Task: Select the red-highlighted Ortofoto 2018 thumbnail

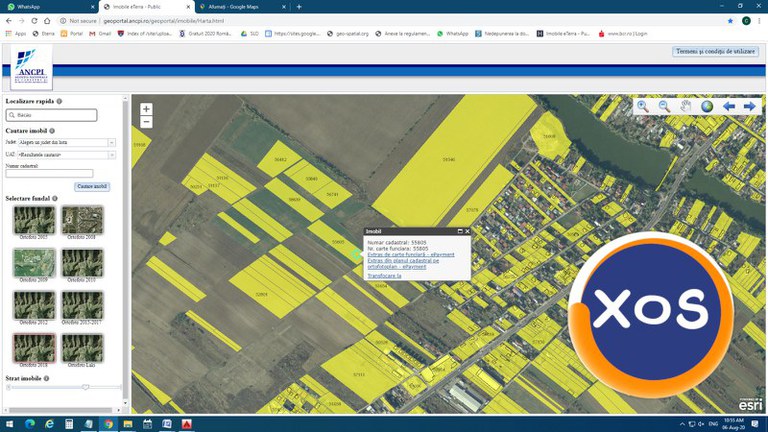Action: pyautogui.click(x=34, y=348)
